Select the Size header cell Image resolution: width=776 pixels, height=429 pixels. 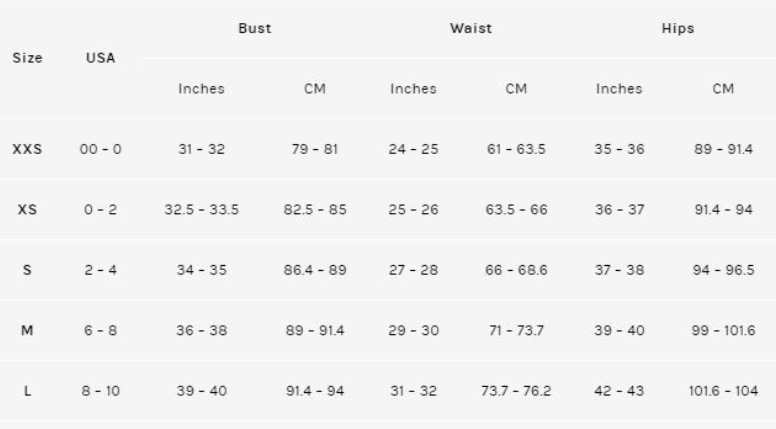click(27, 58)
